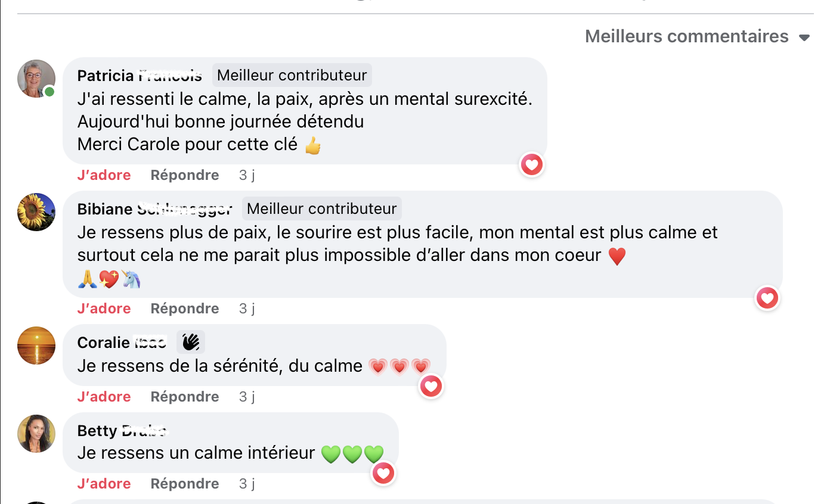830x504 pixels.
Task: Click heart reaction icon on Coralie's comment
Action: (x=431, y=387)
